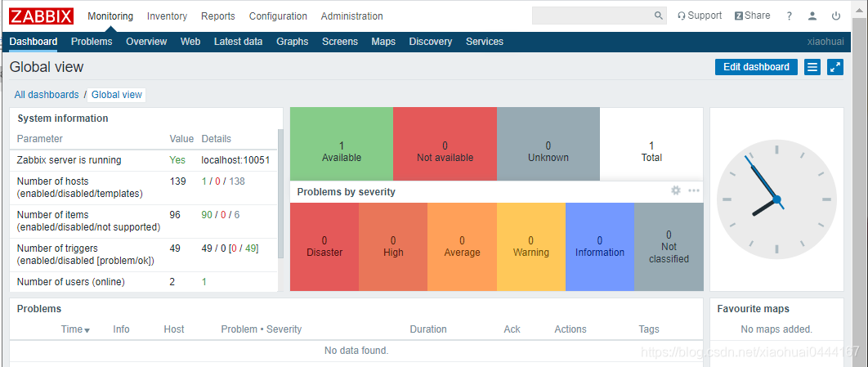This screenshot has width=868, height=367.
Task: Open the Discovery tab
Action: point(431,42)
